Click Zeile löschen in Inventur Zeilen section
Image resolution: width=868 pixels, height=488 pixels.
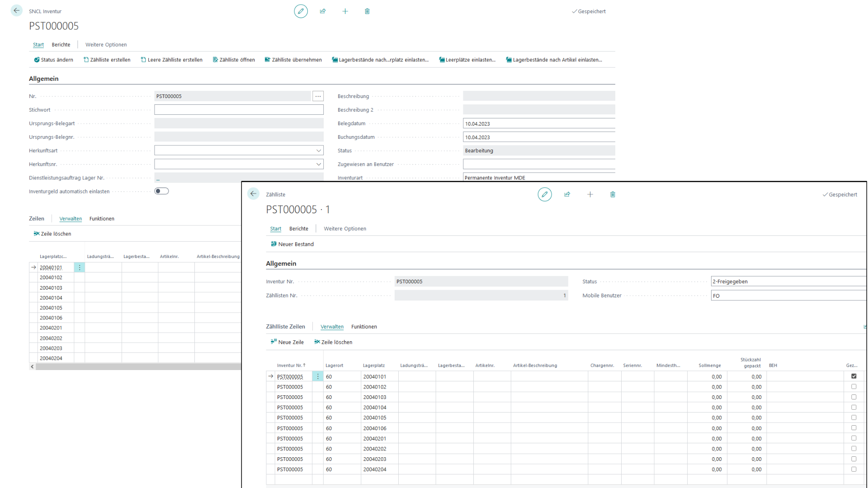(52, 234)
